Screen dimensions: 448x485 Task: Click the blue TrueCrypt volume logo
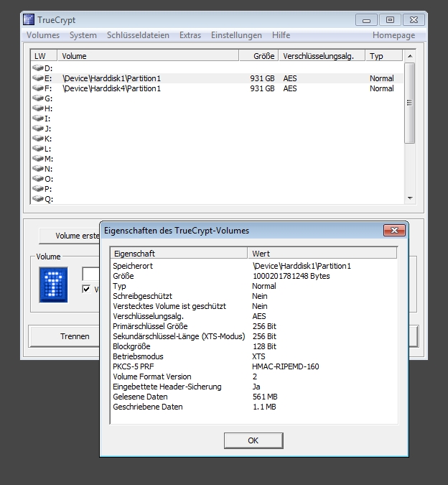tap(53, 285)
